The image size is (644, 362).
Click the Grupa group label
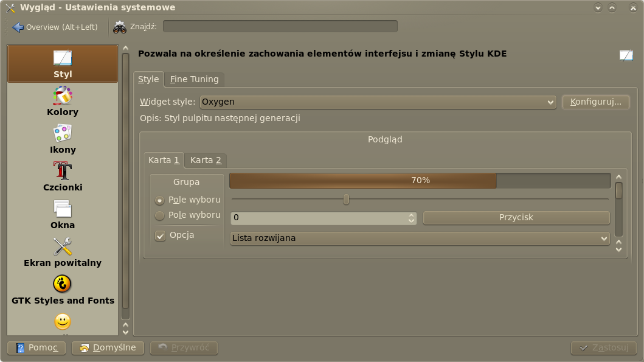point(187,182)
